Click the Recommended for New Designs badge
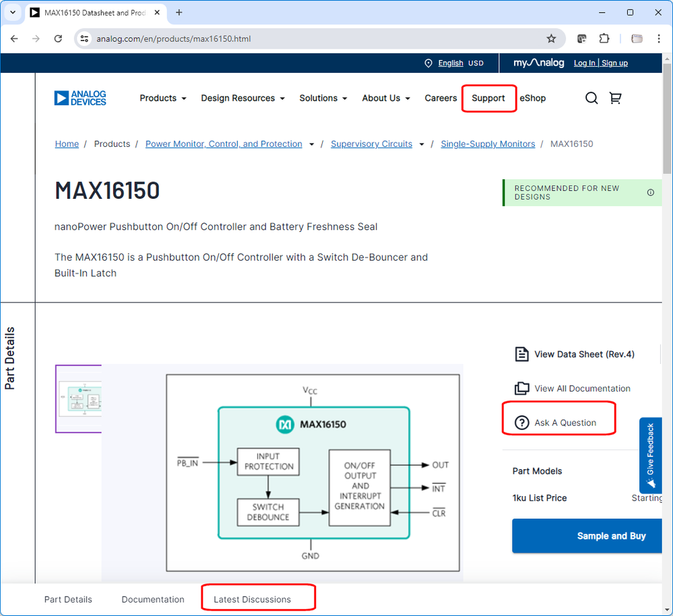This screenshot has width=673, height=616. [x=582, y=193]
